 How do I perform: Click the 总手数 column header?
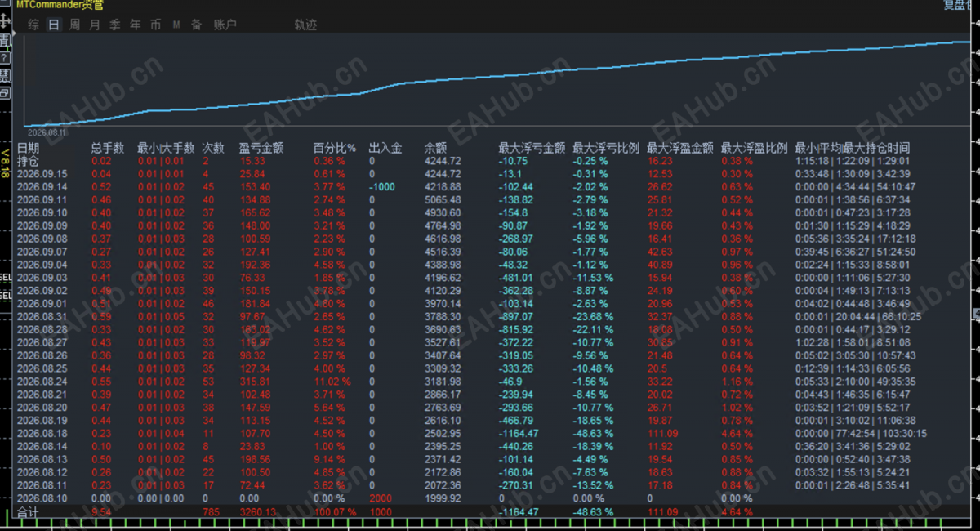point(108,148)
